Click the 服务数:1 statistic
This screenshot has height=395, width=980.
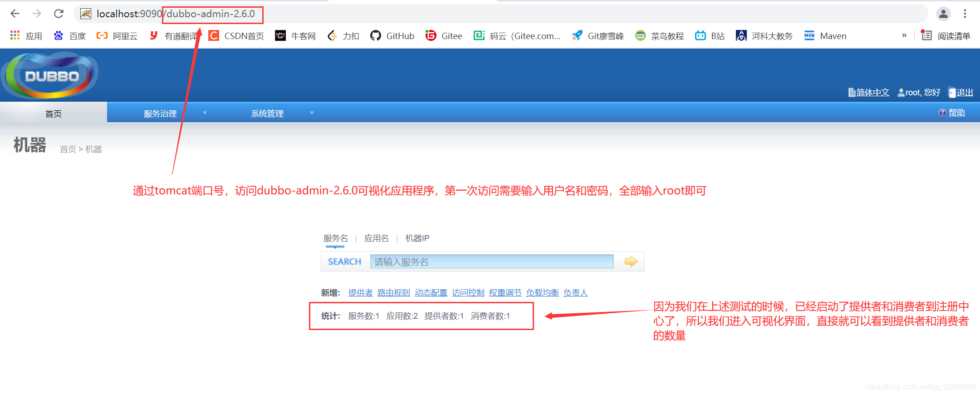pyautogui.click(x=363, y=316)
